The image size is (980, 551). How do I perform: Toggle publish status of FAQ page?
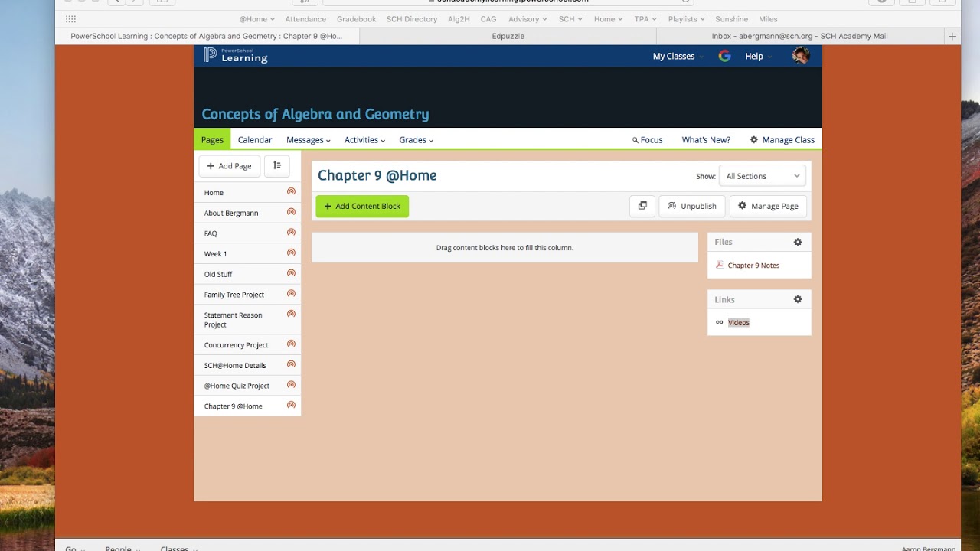point(291,233)
